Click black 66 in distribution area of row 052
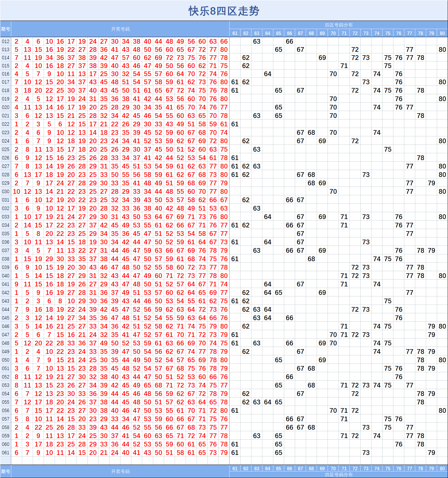 click(290, 377)
